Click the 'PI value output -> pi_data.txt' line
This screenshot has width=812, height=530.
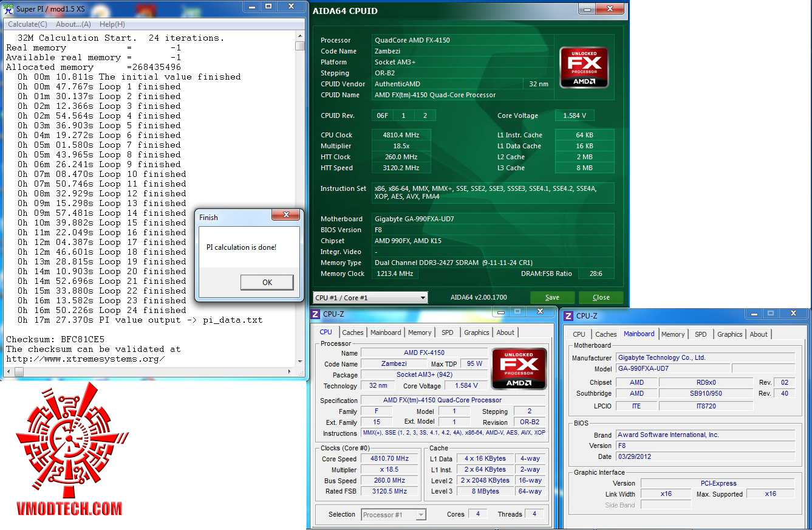pos(140,320)
